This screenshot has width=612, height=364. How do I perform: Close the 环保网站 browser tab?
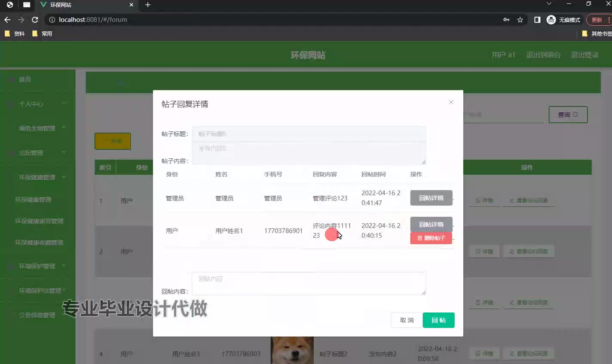tap(131, 5)
